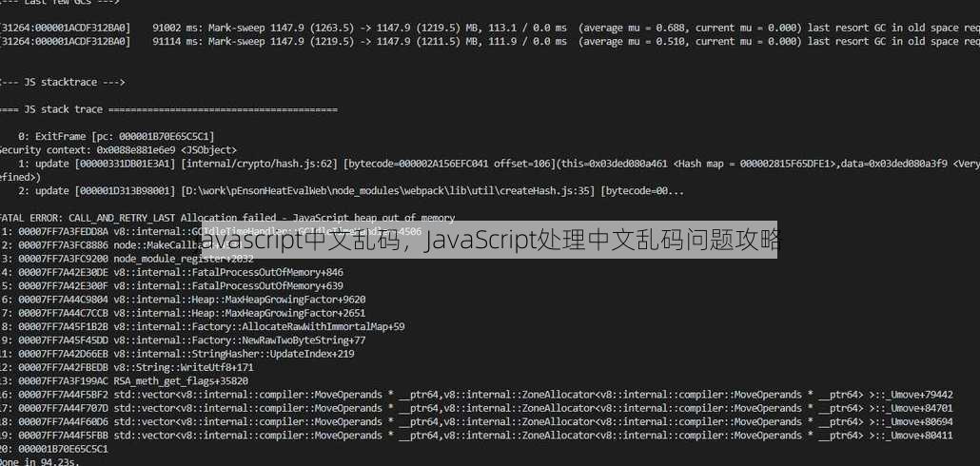
Task: Click stack frame 'node_module_register+2032'
Action: click(x=184, y=259)
